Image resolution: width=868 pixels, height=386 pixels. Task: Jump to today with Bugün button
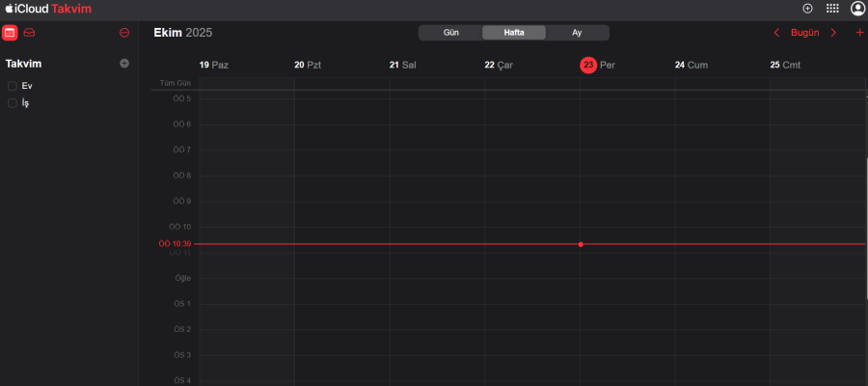point(804,33)
